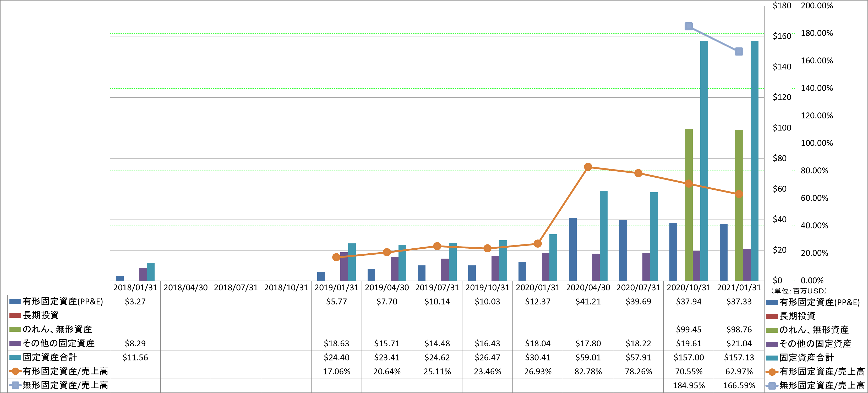This screenshot has width=868, height=393.
Task: Select the $59.01 total cell
Action: (588, 357)
